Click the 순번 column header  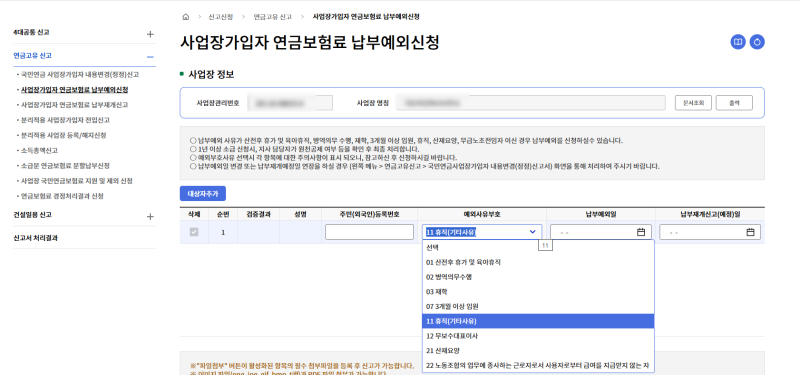pos(222,214)
